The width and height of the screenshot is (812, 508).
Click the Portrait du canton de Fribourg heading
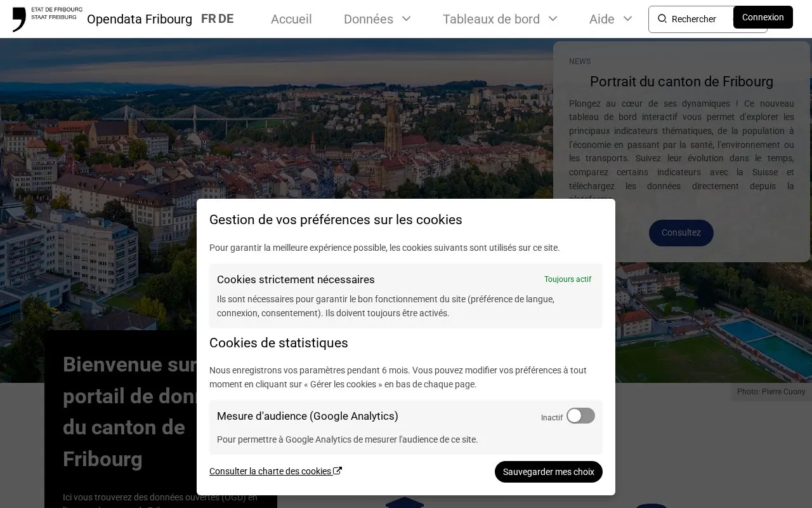[681, 81]
